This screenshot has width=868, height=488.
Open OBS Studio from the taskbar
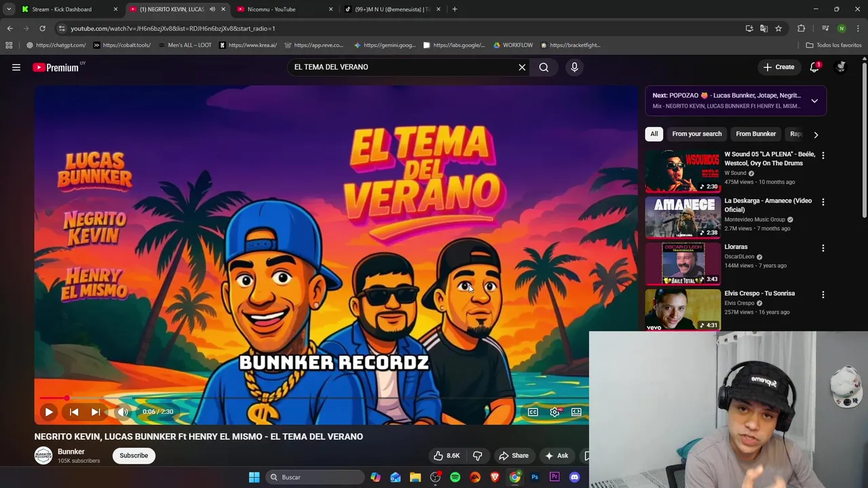click(435, 477)
